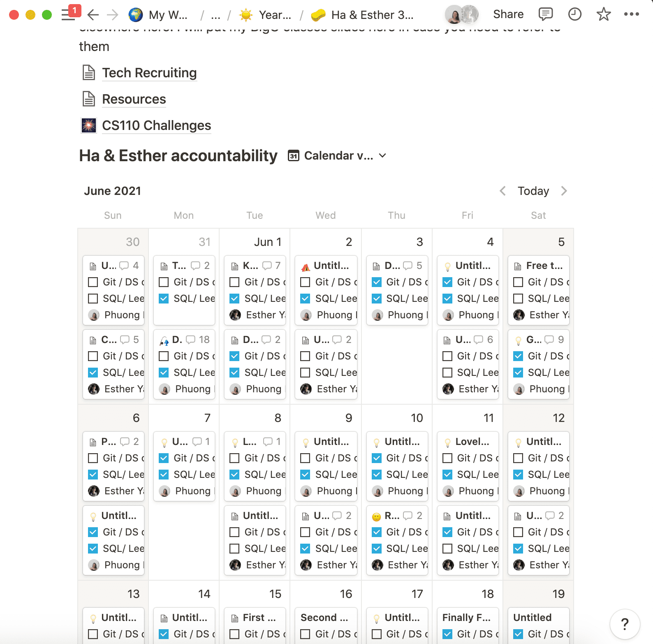Jump to Today in the calendar

click(533, 191)
